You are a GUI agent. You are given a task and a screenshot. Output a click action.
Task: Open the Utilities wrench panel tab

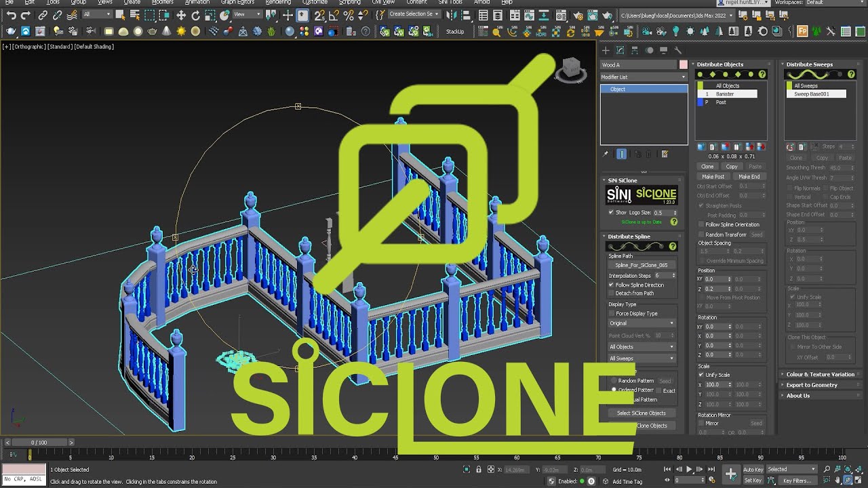677,50
